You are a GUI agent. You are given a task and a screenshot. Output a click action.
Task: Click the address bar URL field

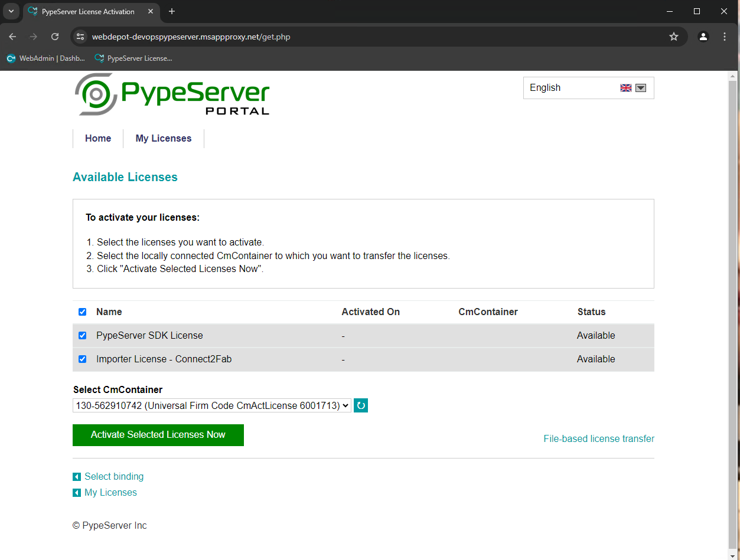click(x=378, y=37)
